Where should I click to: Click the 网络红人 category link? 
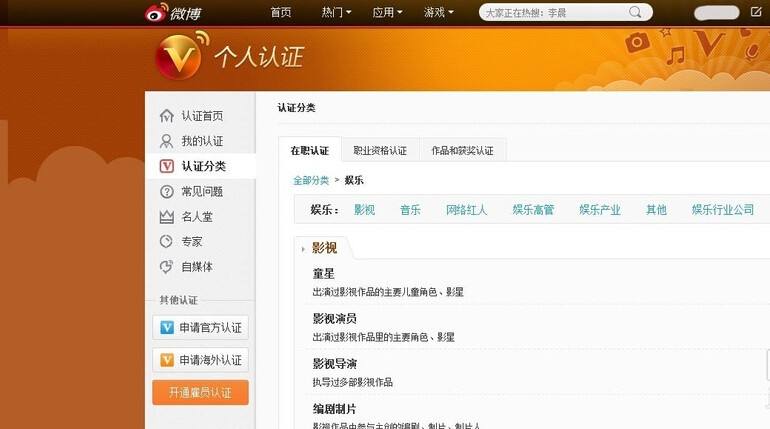pos(467,210)
